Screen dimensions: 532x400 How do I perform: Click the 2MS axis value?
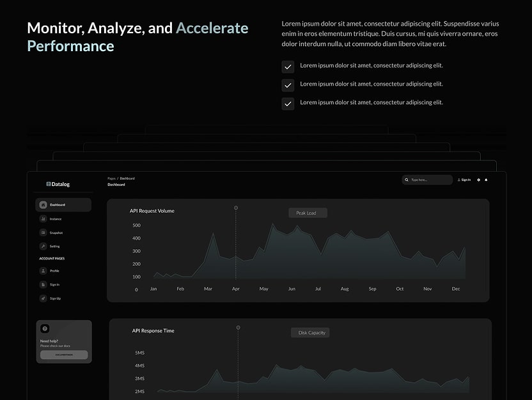140,391
